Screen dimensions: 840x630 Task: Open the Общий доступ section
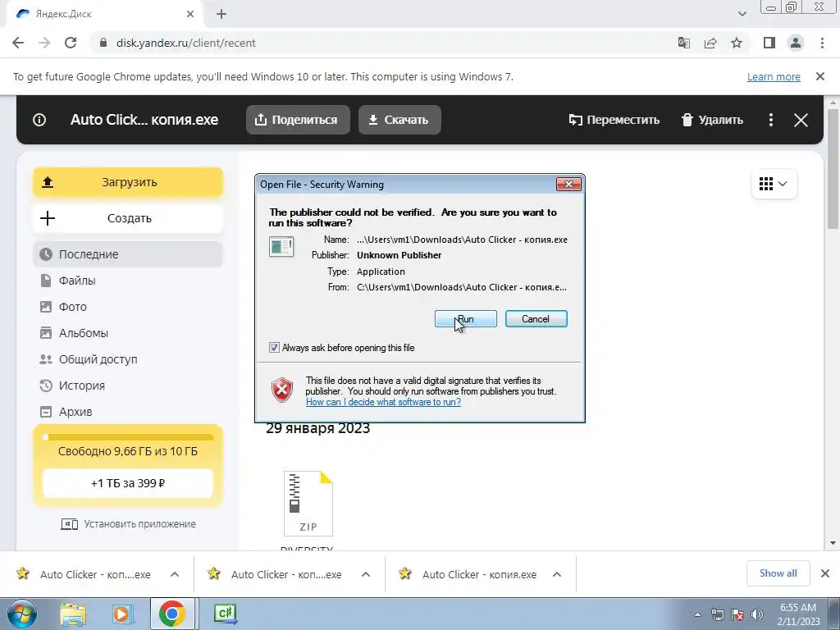pyautogui.click(x=127, y=359)
